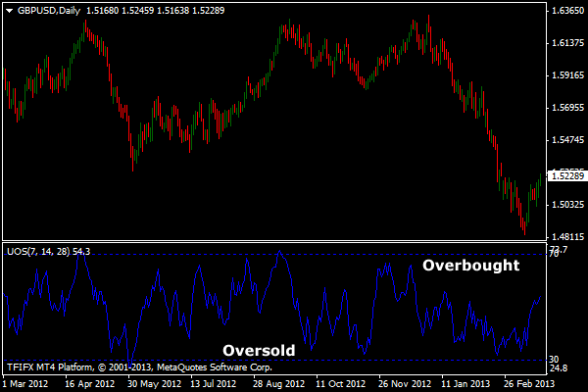Viewport: 588px width, 392px height.
Task: Select the Oversold text label
Action: (x=259, y=350)
